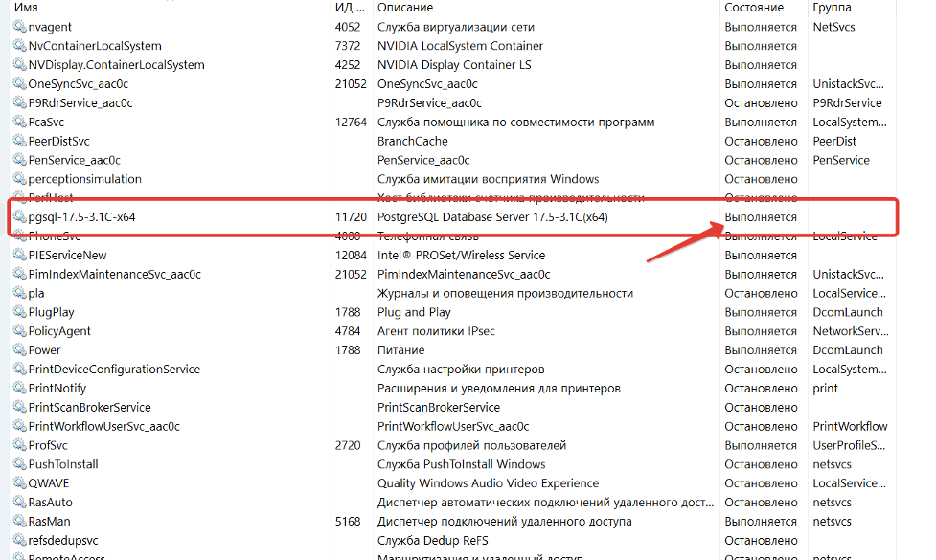Image resolution: width=936 pixels, height=560 pixels.
Task: Select the NVDisplay.ContainerLocalSystem service row
Action: point(116,65)
